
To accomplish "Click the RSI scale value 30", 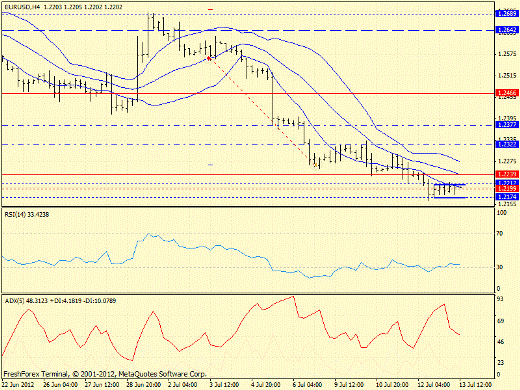I will click(x=500, y=267).
